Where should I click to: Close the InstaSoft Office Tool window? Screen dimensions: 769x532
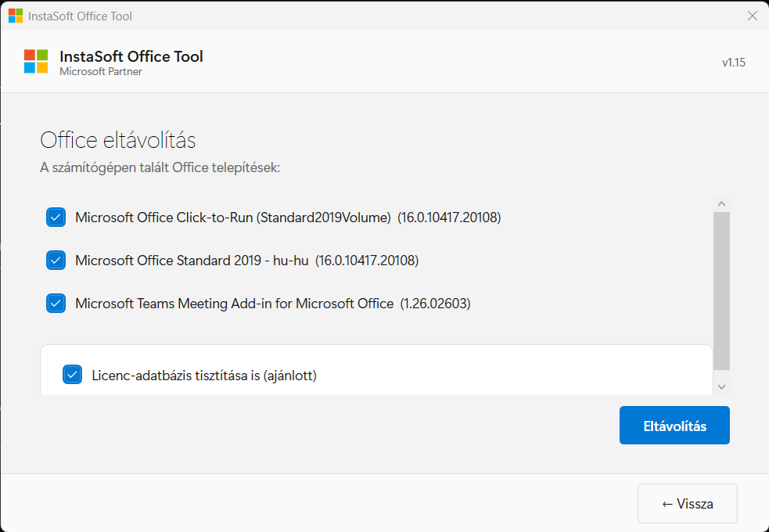pyautogui.click(x=752, y=16)
